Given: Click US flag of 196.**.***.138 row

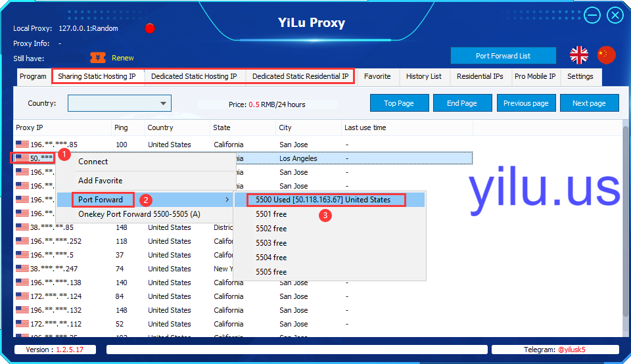Looking at the screenshot, I should point(22,282).
